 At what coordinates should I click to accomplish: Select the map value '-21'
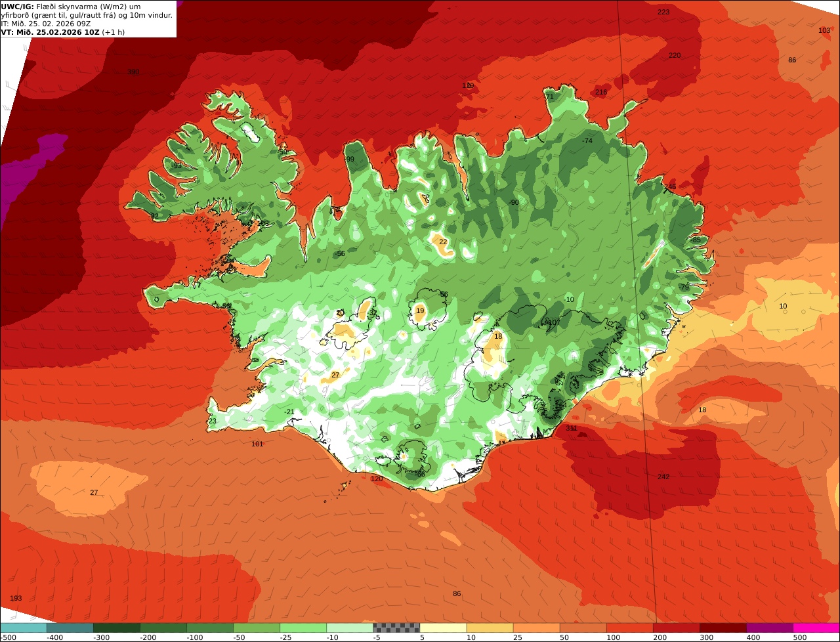pyautogui.click(x=289, y=412)
